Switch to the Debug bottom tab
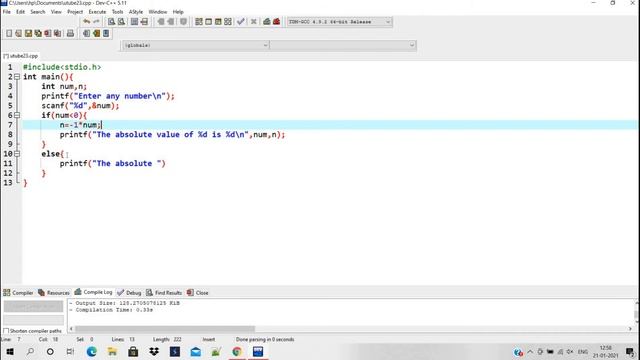Image resolution: width=640 pixels, height=360 pixels. [x=129, y=293]
